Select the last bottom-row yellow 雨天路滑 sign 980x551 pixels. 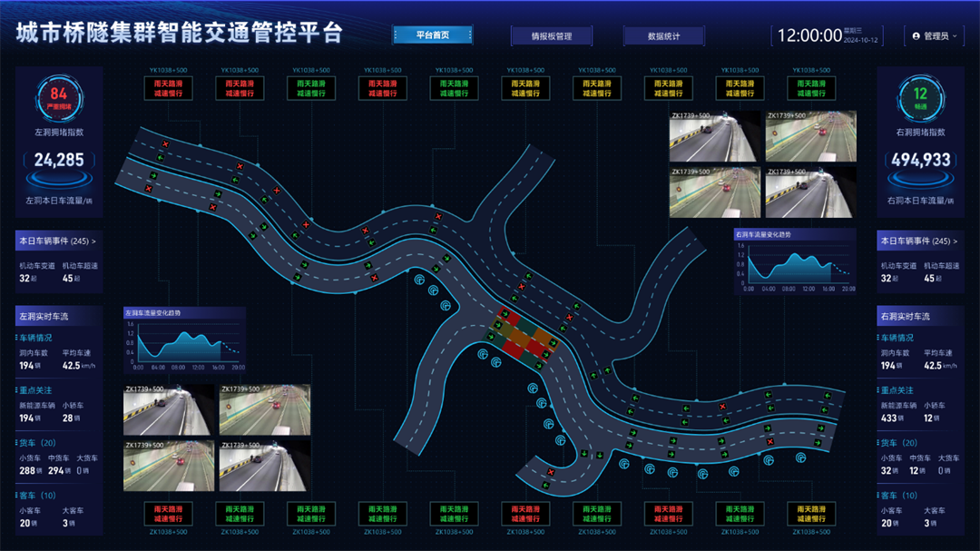[x=810, y=514]
